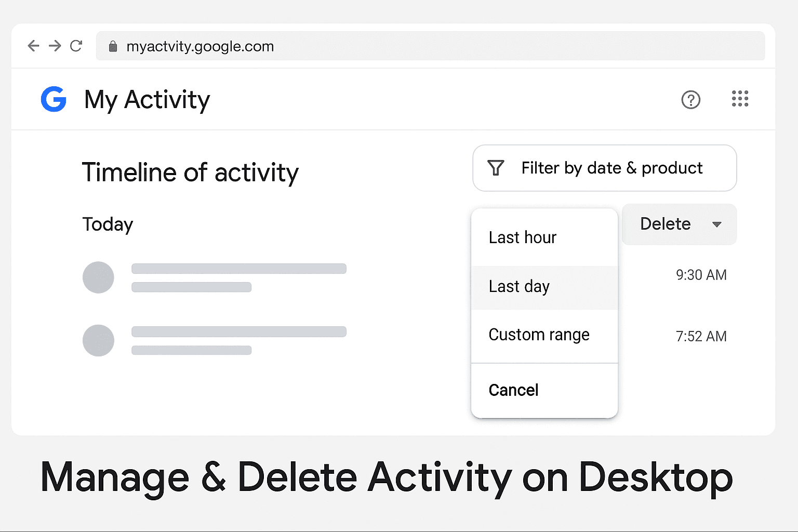Open the Google apps grid

pos(740,99)
